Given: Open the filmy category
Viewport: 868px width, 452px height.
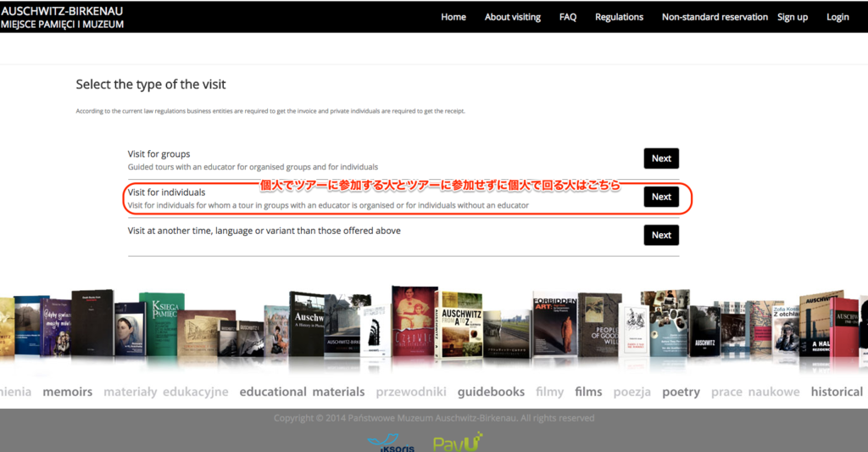Looking at the screenshot, I should 549,392.
